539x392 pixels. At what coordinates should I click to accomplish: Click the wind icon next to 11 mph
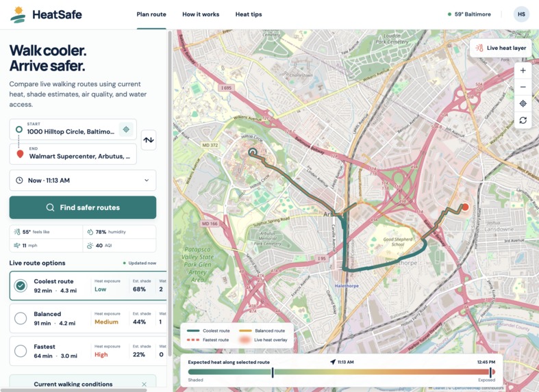[17, 246]
